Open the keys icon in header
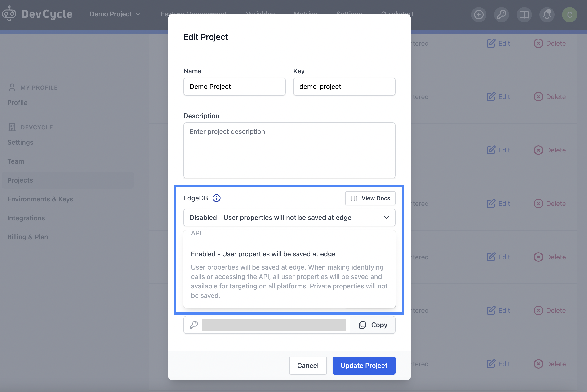 click(501, 14)
